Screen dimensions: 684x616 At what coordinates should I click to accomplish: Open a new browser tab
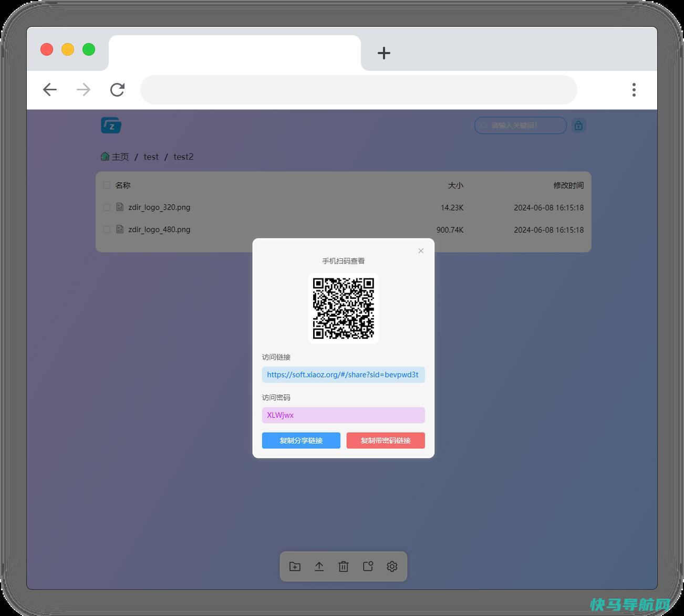click(x=384, y=53)
